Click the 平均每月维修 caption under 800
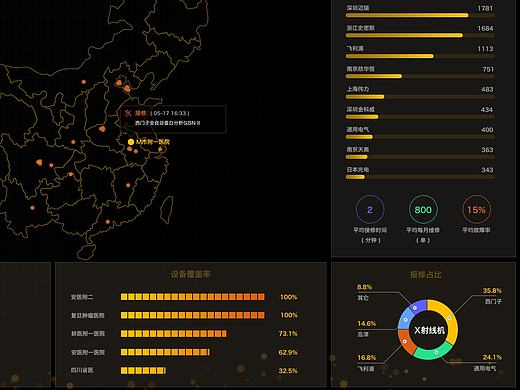 point(423,230)
